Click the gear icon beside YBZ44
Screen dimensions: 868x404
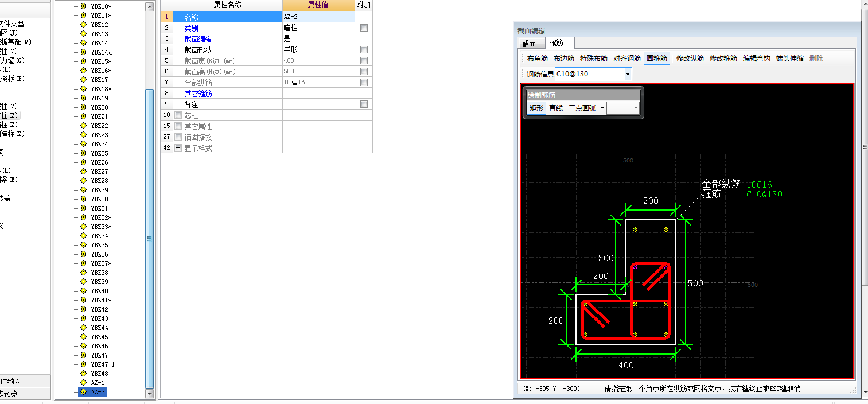[83, 328]
